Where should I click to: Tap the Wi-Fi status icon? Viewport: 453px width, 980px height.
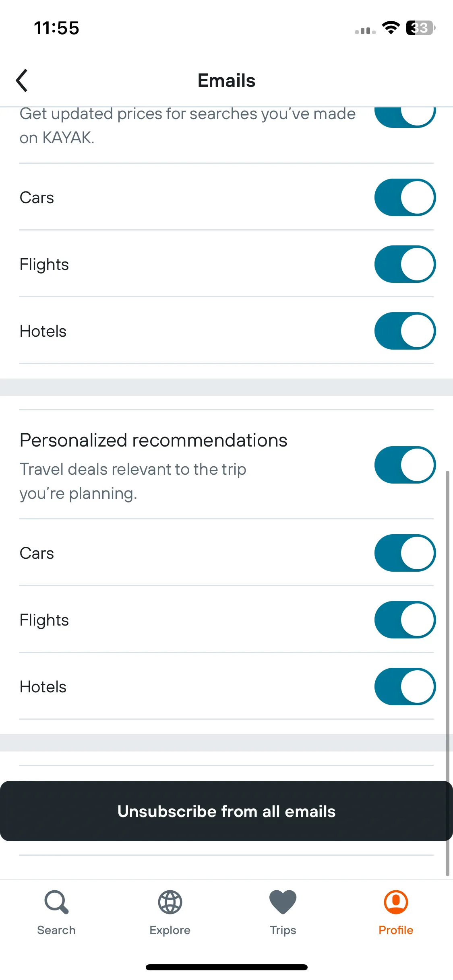(391, 28)
